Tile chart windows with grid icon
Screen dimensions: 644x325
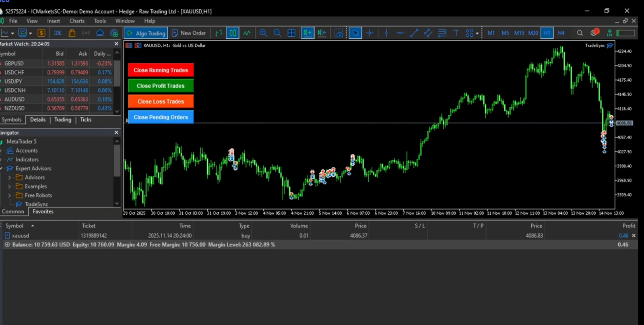(291, 33)
